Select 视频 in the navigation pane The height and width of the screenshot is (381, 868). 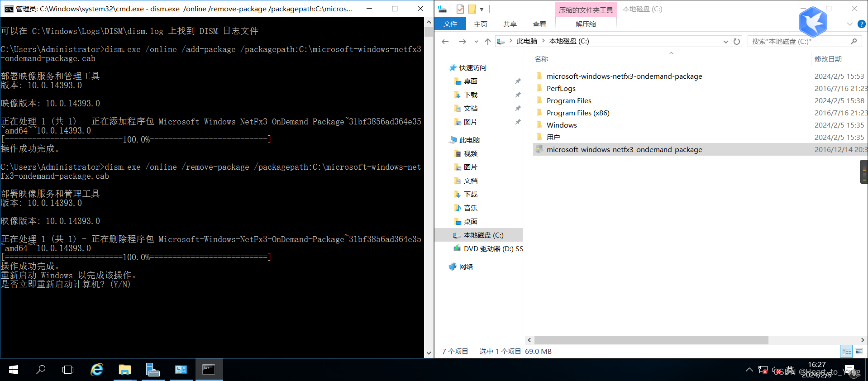[x=471, y=154]
